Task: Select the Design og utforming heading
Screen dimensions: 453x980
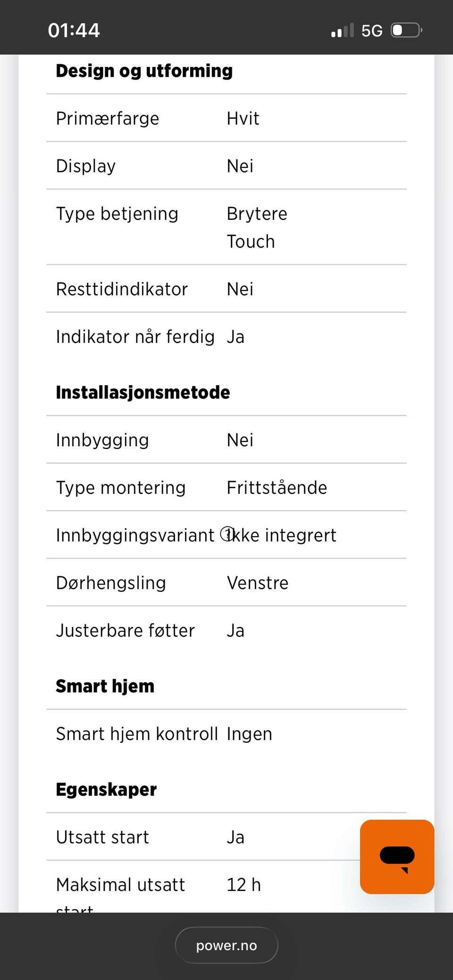Action: click(144, 71)
